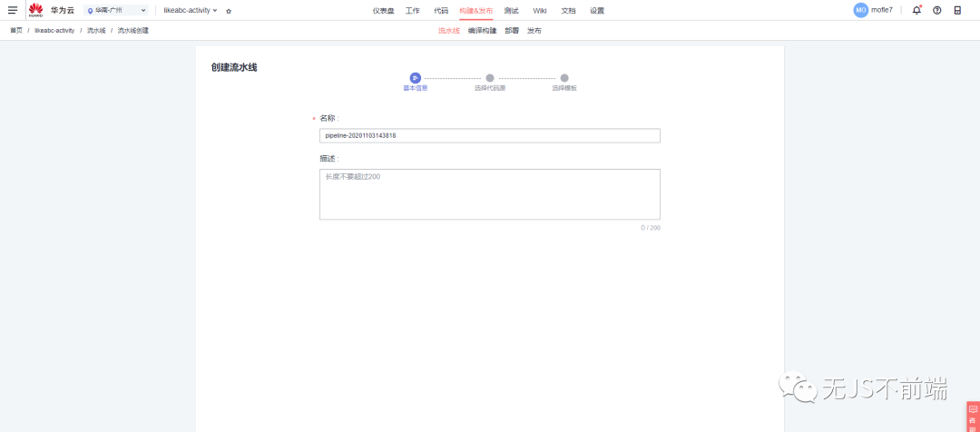Image resolution: width=980 pixels, height=432 pixels.
Task: Click the 0 / 200 character counter
Action: point(650,228)
